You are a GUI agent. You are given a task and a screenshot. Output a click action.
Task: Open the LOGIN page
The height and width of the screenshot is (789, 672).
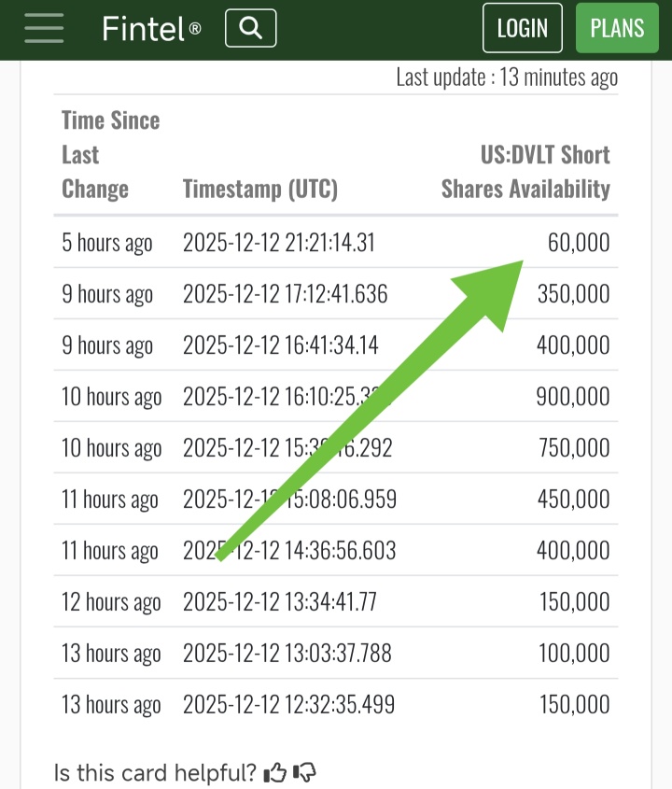click(522, 28)
